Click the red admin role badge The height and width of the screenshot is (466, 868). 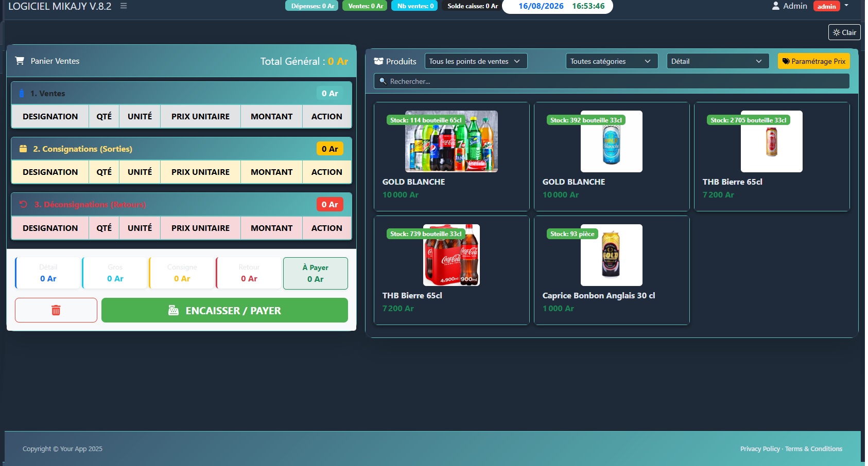(826, 6)
